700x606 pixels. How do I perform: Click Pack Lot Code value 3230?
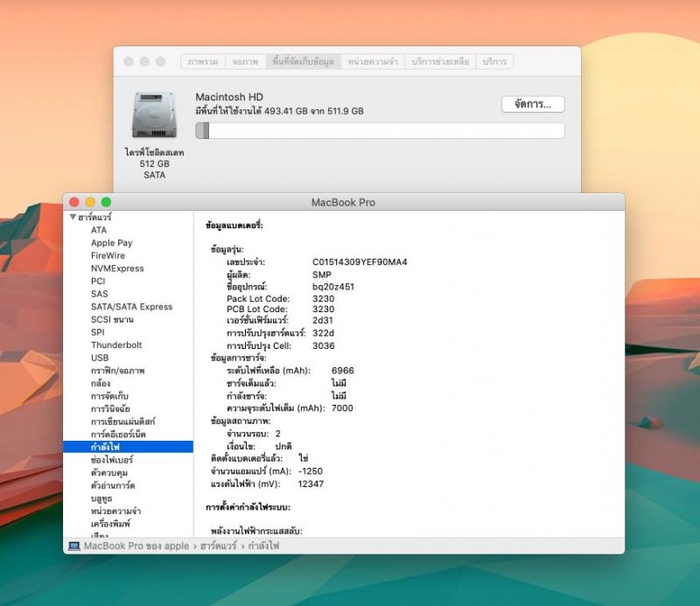(x=323, y=298)
